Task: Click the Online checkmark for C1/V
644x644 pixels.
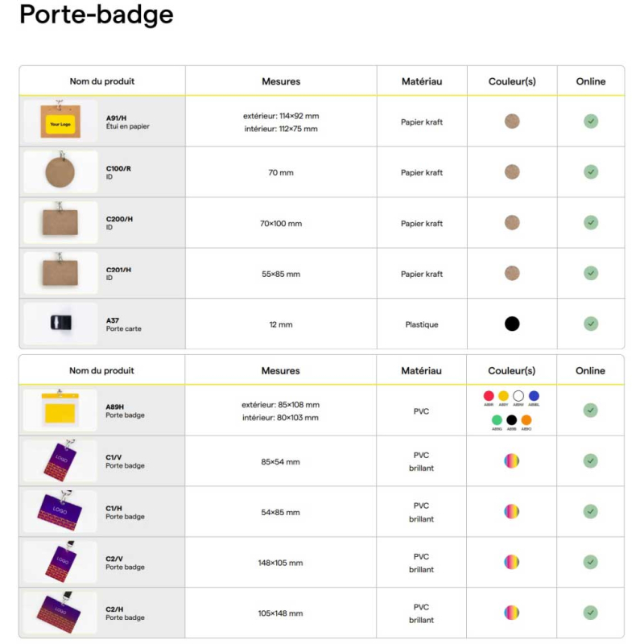Action: click(591, 461)
